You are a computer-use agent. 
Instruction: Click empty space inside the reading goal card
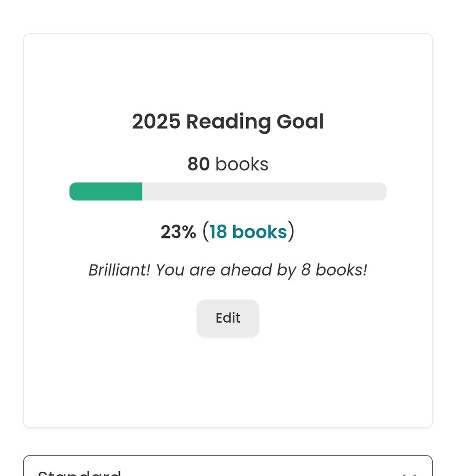[x=228, y=381]
